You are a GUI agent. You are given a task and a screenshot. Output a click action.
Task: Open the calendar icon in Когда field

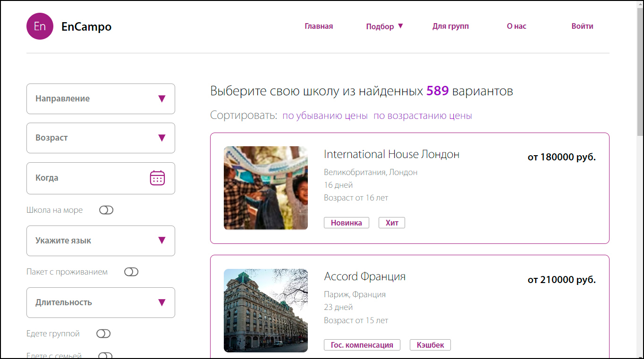pos(157,178)
